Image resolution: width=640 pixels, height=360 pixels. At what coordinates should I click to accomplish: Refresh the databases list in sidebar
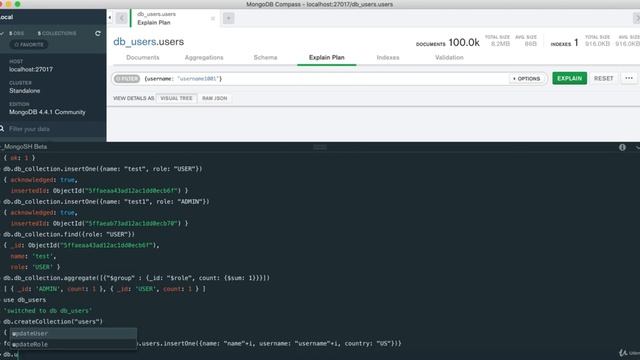click(x=98, y=33)
